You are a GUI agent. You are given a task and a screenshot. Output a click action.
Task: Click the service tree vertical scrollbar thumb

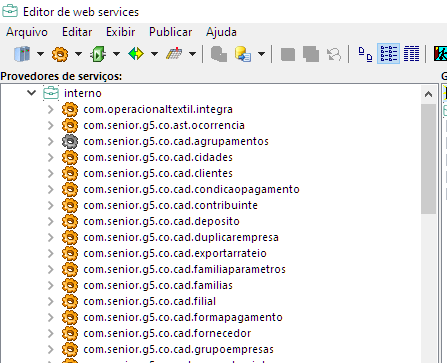coord(429,159)
